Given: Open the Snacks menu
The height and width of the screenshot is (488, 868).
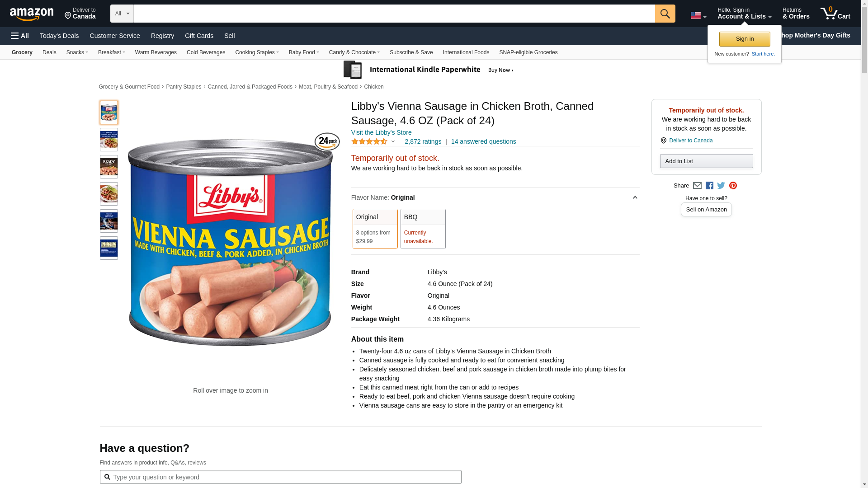Looking at the screenshot, I should click(77, 52).
